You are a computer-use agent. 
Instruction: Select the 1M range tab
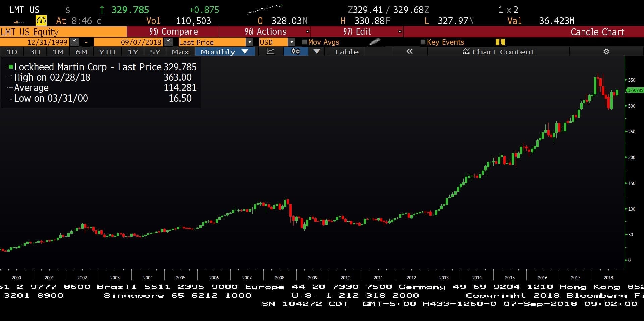tap(58, 52)
